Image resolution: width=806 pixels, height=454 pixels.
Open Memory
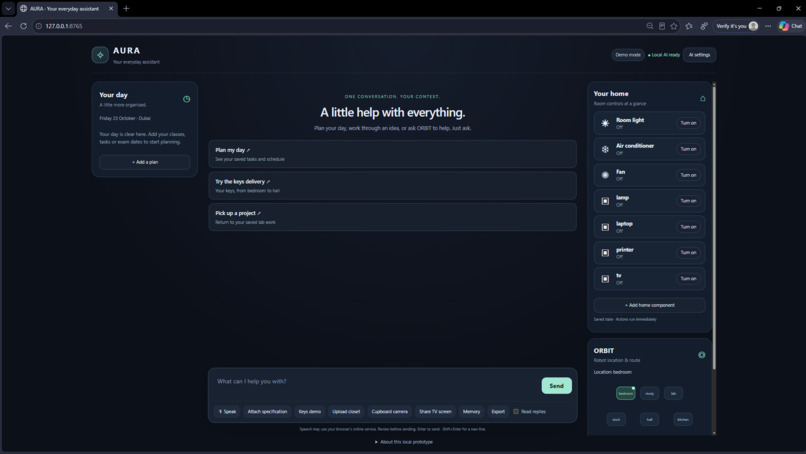(x=471, y=411)
